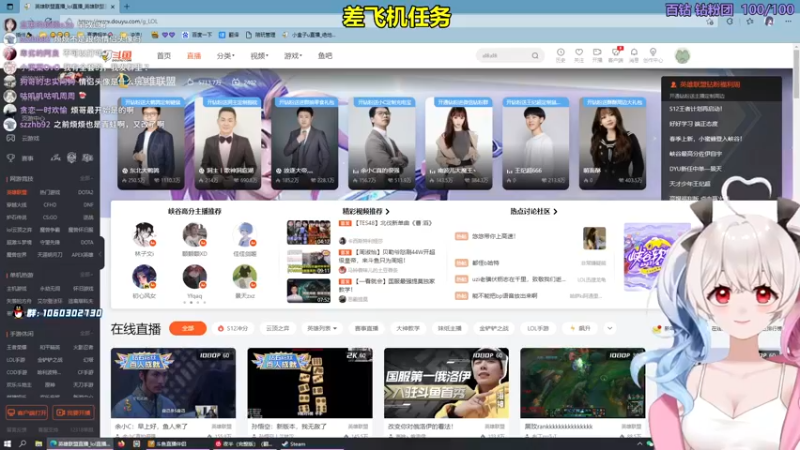Open the creator center lightbulb icon
800x450 pixels.
click(653, 53)
